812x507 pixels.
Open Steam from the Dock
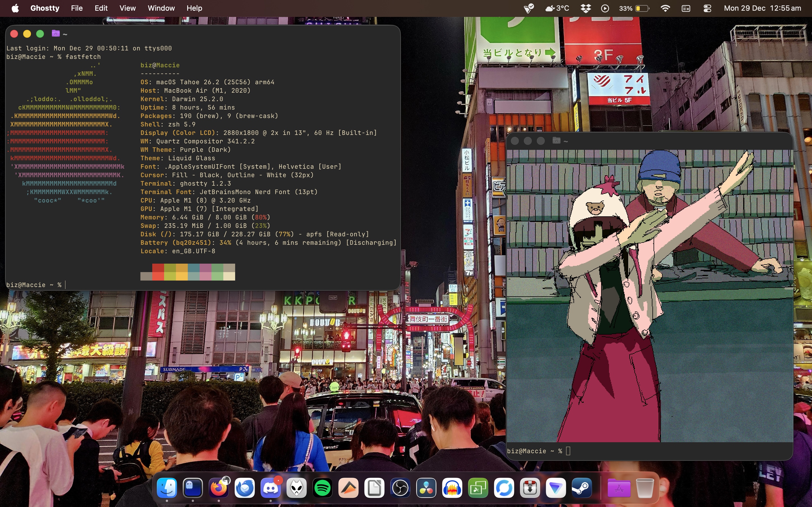582,488
